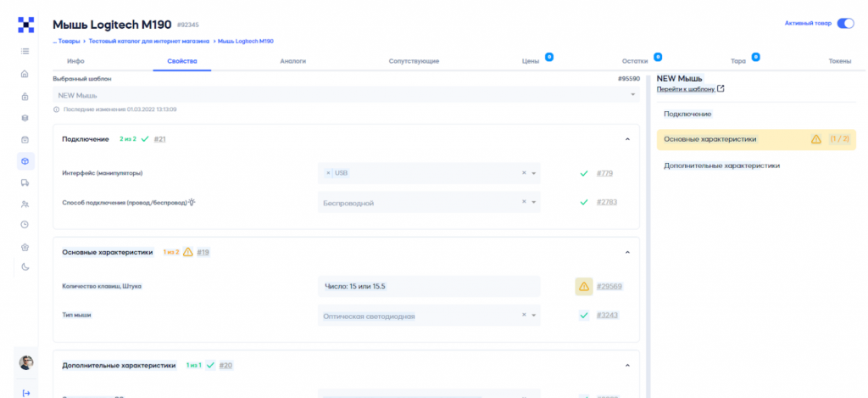Open the Способ подключения dropdown
The width and height of the screenshot is (868, 398).
pos(534,203)
